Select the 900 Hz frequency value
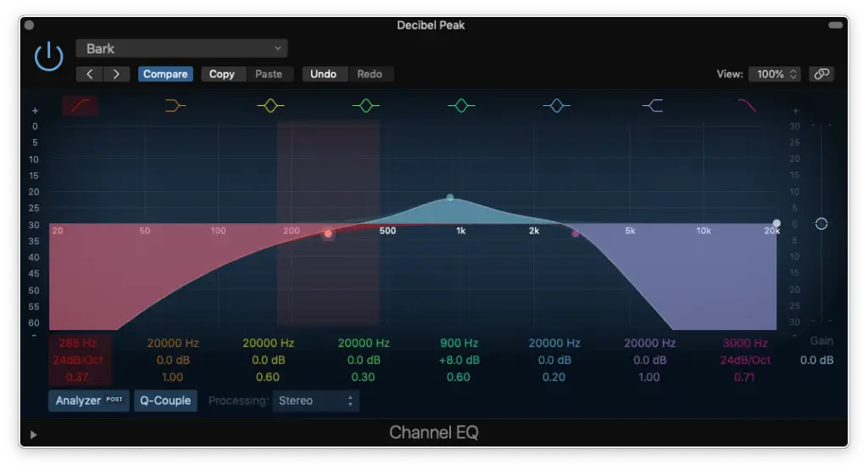 point(459,343)
